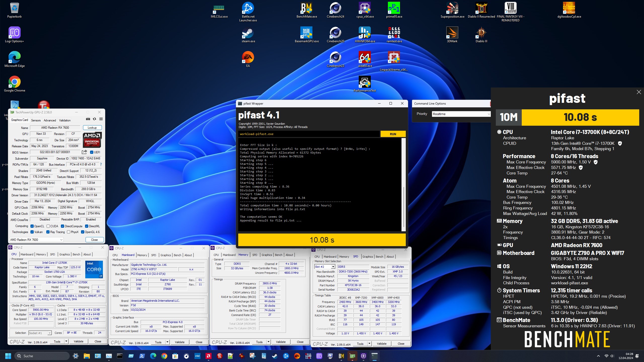The width and height of the screenshot is (644, 362).
Task: Toggle the DirectML checkbox in GPU-Z
Action: tap(87, 226)
